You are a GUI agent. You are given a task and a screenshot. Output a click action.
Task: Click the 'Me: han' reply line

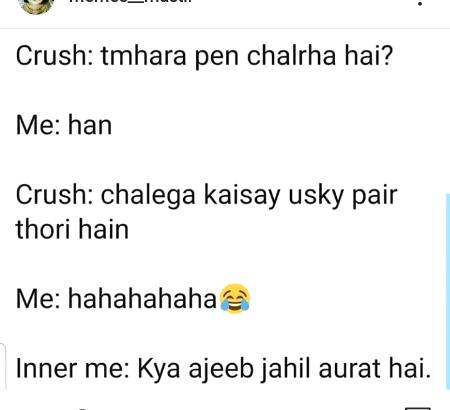tap(64, 126)
